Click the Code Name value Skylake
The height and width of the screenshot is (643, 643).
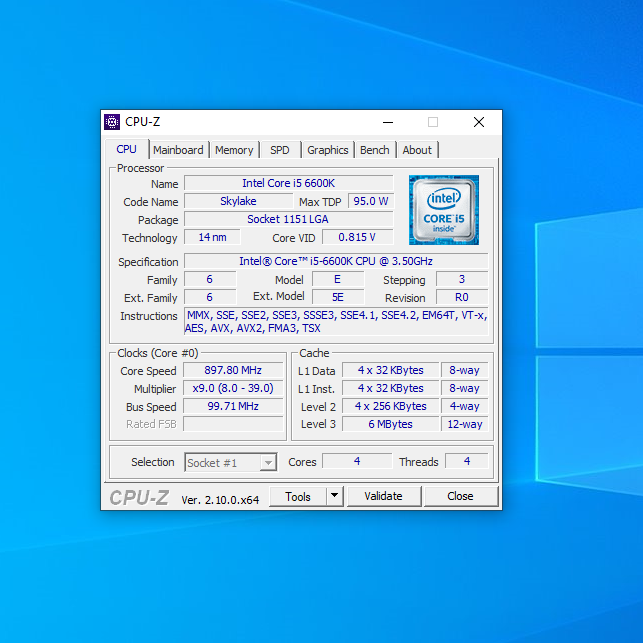point(238,201)
